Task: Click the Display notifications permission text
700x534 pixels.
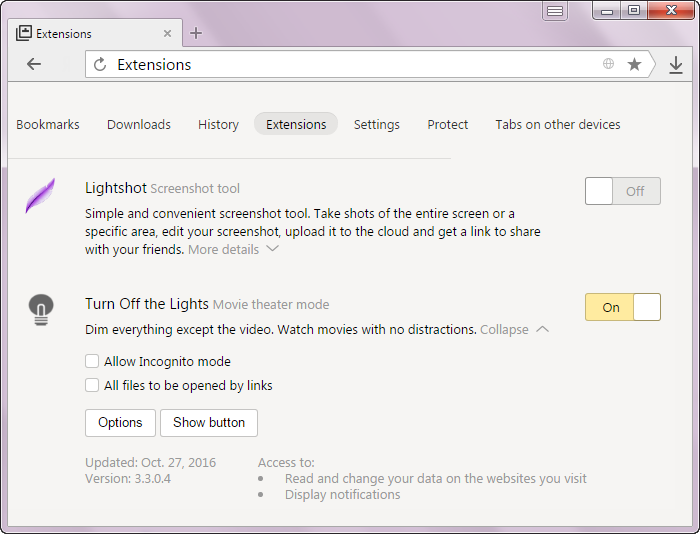Action: 342,495
